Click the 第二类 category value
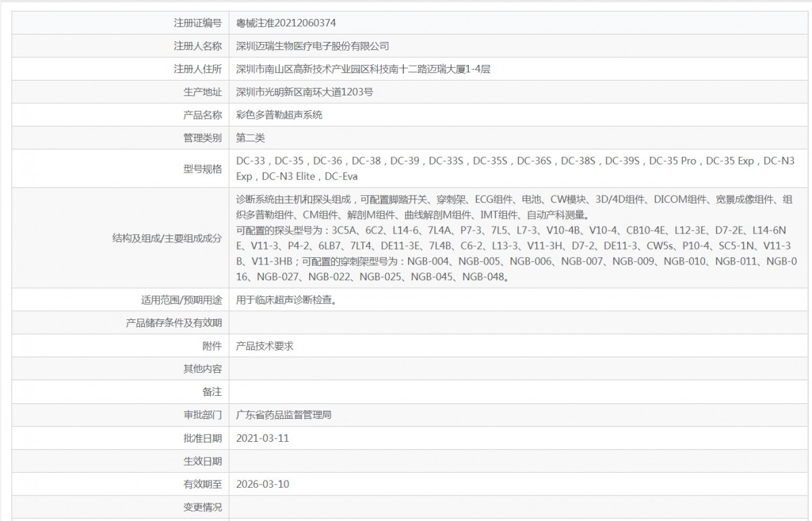 click(250, 138)
